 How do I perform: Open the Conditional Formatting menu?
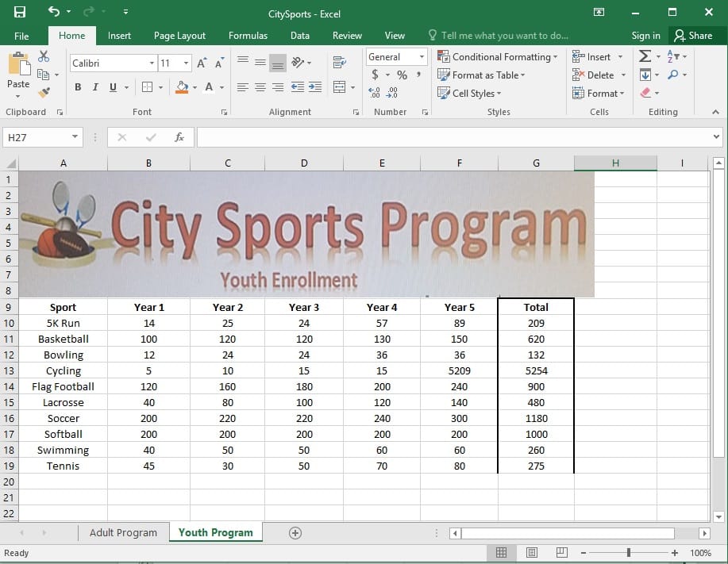tap(498, 57)
